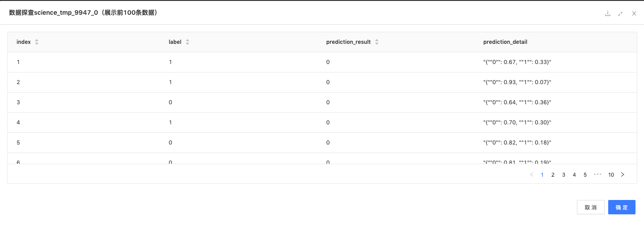Download the data preview table
The width and height of the screenshot is (644, 238).
coord(607,13)
